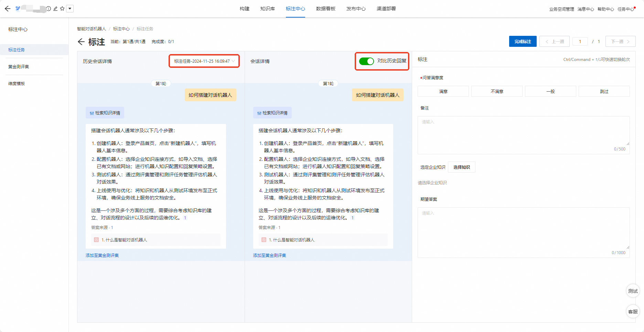
Task: Click the 上一通 previous button
Action: [555, 41]
